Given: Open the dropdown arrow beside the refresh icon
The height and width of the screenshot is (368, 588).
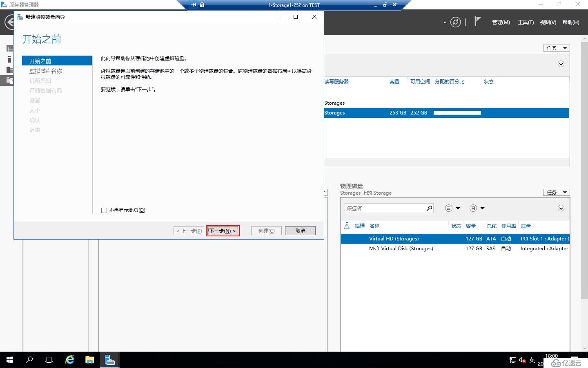Looking at the screenshot, I should [445, 22].
